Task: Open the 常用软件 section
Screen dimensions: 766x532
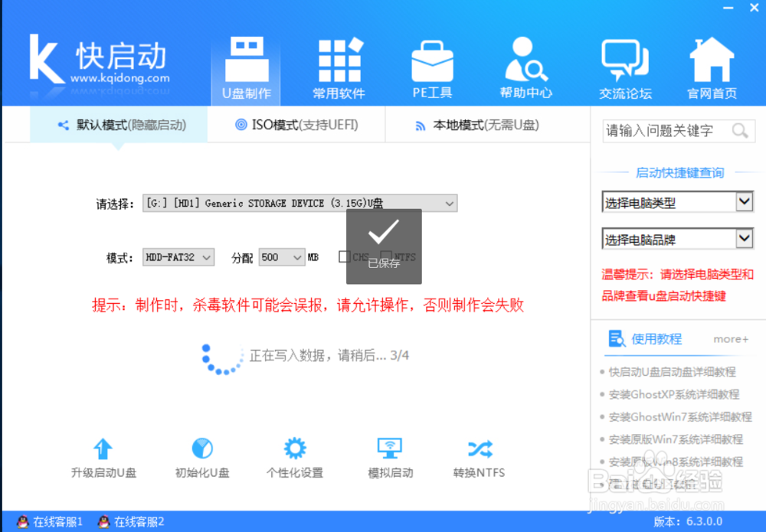Action: pyautogui.click(x=339, y=67)
